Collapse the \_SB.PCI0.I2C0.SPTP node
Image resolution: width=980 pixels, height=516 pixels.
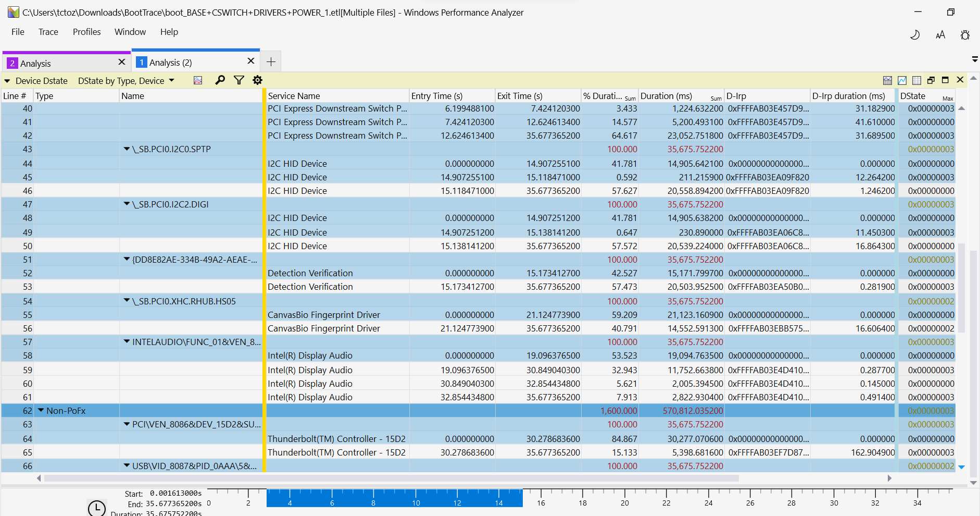127,149
